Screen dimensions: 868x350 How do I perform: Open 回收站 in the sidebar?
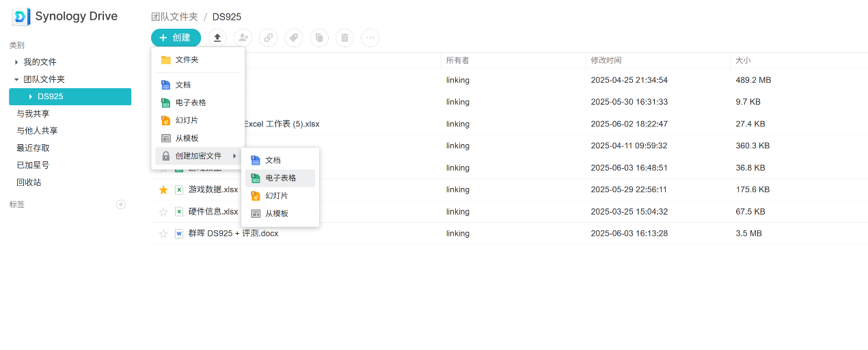point(29,183)
